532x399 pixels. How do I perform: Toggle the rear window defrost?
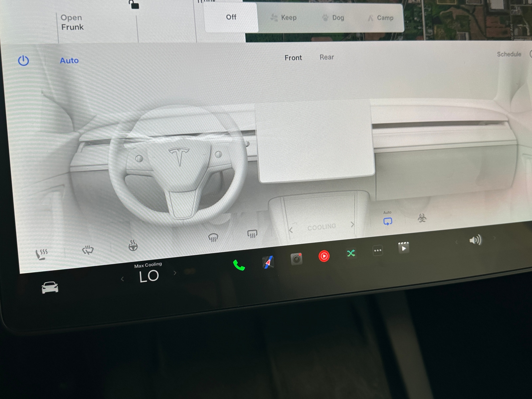pyautogui.click(x=252, y=234)
